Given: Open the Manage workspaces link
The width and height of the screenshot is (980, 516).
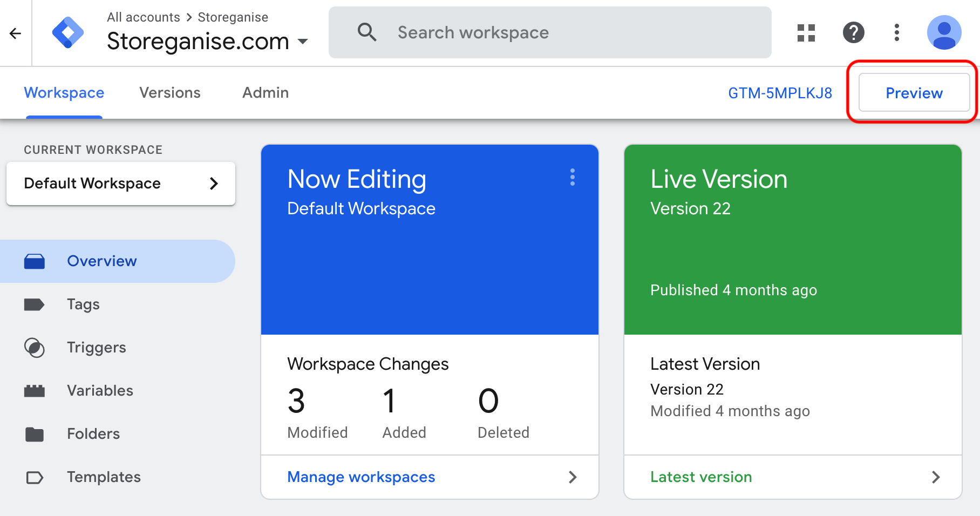Looking at the screenshot, I should pyautogui.click(x=361, y=477).
